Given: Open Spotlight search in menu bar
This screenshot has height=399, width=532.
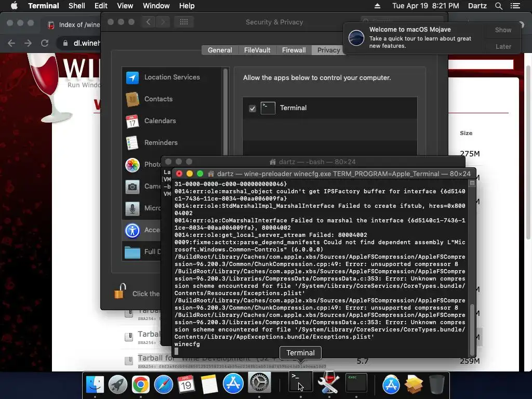Looking at the screenshot, I should pyautogui.click(x=498, y=6).
